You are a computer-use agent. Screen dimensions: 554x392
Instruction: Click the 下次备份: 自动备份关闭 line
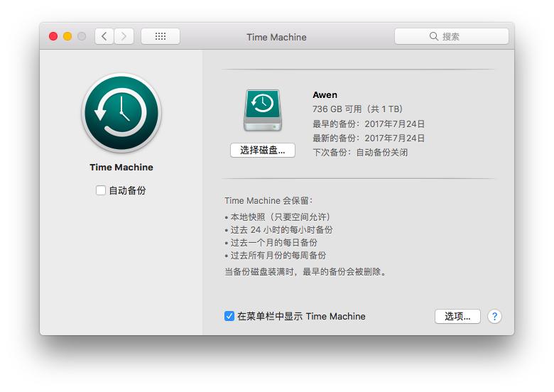(360, 153)
